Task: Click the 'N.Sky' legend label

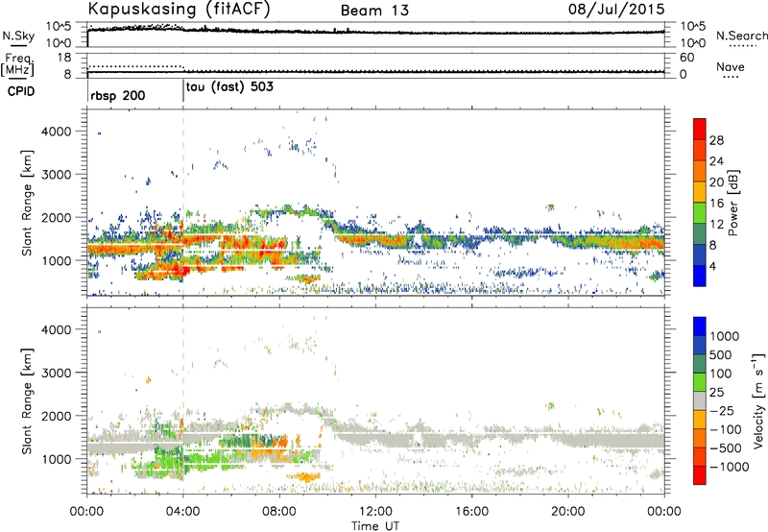Action: (x=18, y=36)
